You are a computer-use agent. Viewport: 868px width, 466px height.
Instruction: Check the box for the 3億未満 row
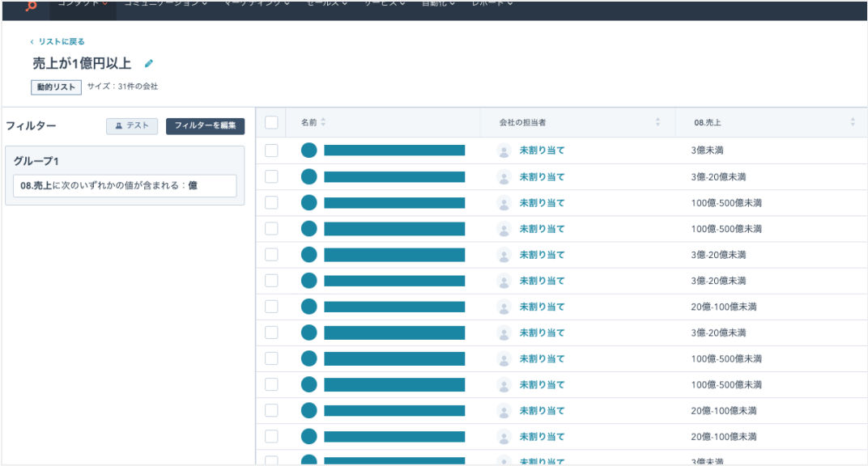pos(271,150)
